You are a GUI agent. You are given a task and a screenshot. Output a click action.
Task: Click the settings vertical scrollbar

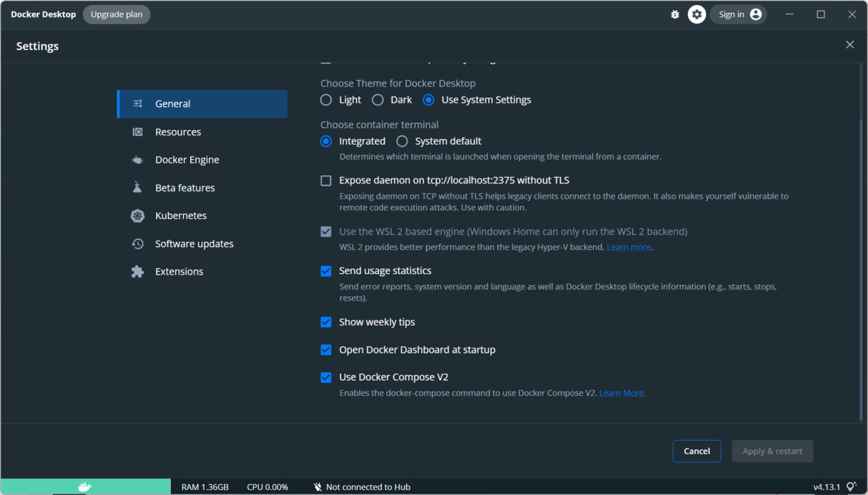point(860,269)
